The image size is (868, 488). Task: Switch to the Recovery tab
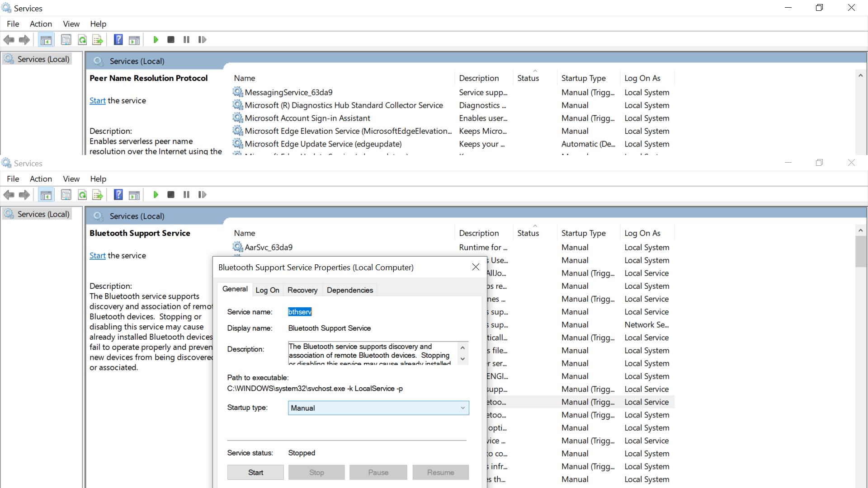coord(302,290)
